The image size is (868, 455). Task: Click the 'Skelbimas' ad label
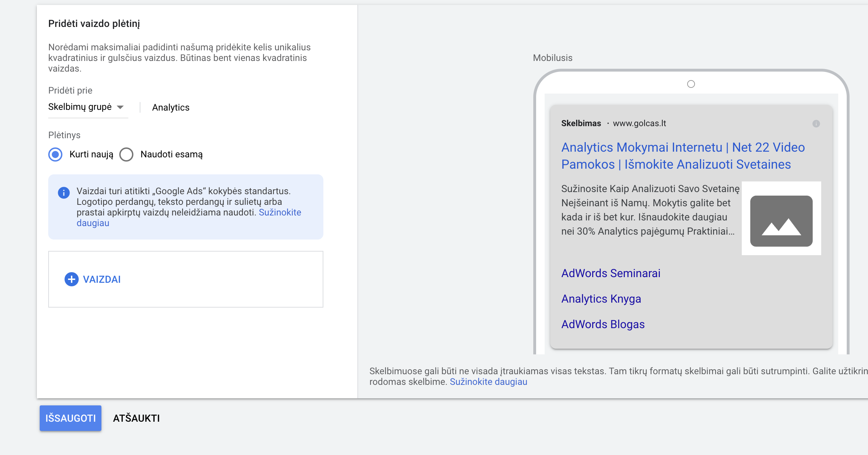581,123
